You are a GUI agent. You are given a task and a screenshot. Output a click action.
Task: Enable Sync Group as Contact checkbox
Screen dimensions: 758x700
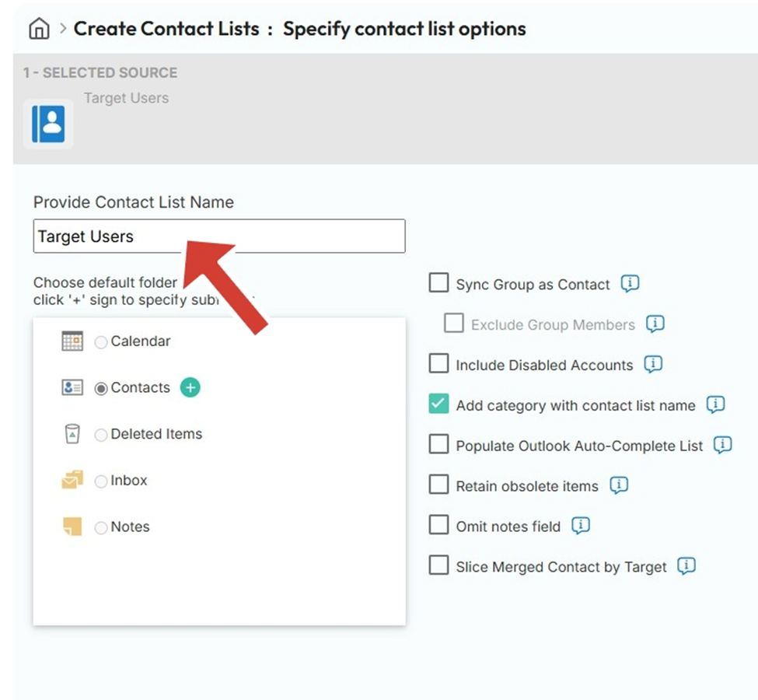(438, 282)
